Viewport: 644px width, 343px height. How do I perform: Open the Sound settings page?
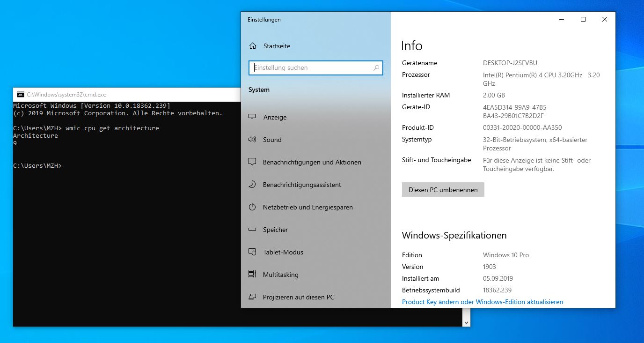[x=316, y=140]
